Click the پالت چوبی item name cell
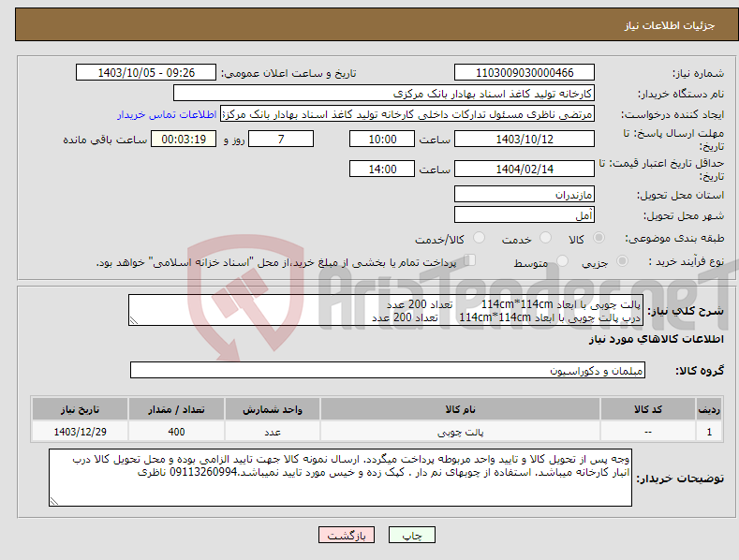Screen dimensions: 739x560 point(460,432)
